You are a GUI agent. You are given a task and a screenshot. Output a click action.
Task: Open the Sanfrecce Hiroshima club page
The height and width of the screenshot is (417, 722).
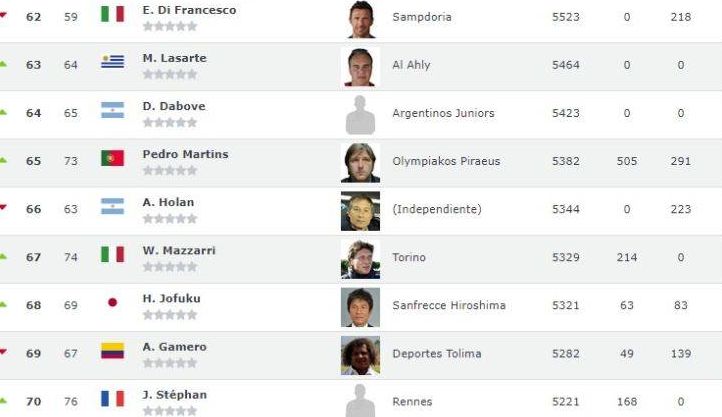tap(449, 305)
